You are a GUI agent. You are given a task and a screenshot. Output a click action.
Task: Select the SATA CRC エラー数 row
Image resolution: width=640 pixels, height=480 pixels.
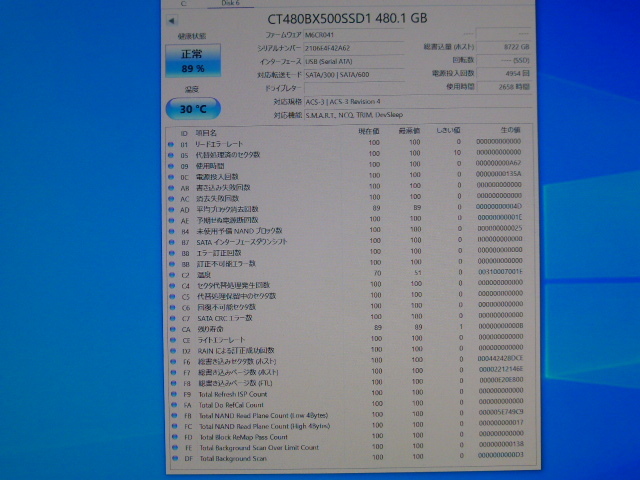point(347,317)
